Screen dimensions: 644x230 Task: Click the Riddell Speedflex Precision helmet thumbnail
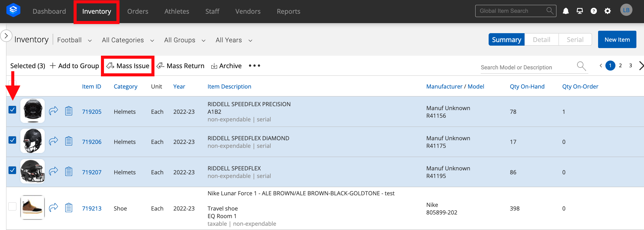tap(33, 111)
